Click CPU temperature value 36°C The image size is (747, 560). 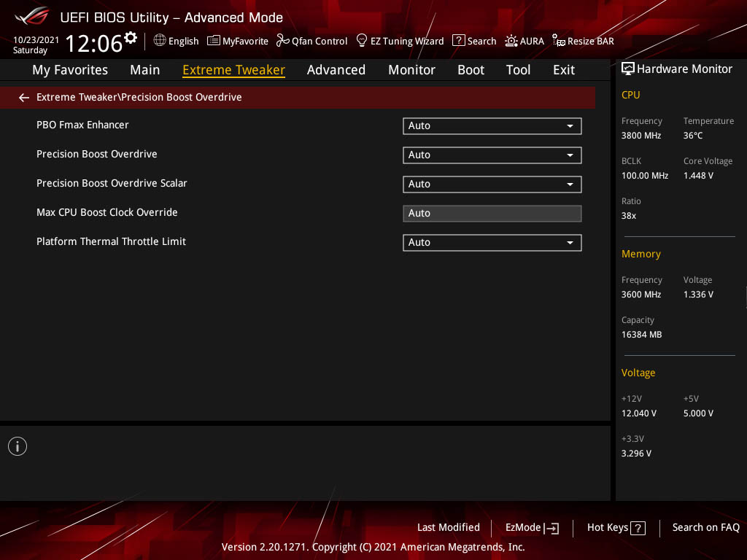tap(693, 135)
